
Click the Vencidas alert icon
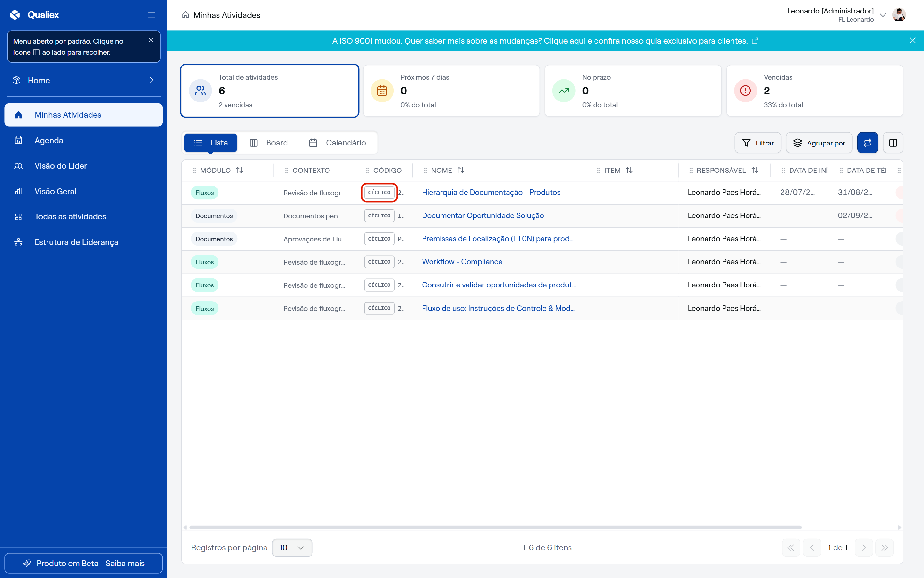click(746, 91)
